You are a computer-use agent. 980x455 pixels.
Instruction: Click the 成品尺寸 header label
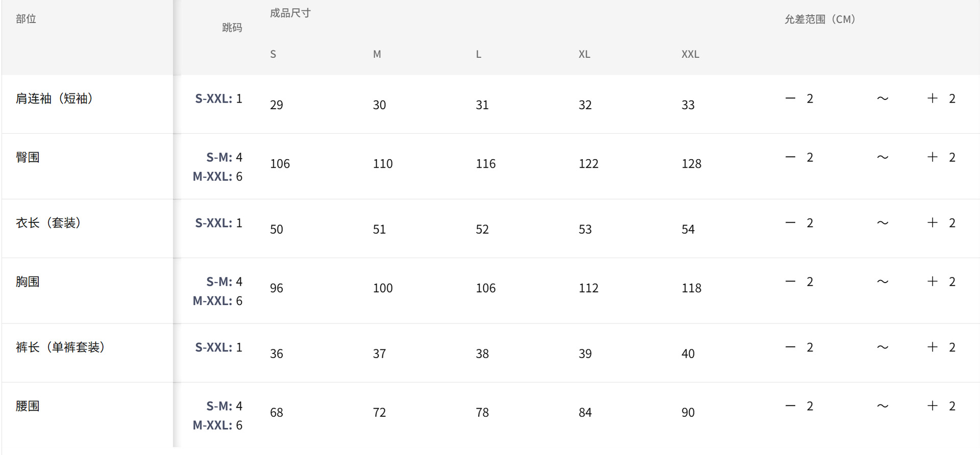[290, 13]
